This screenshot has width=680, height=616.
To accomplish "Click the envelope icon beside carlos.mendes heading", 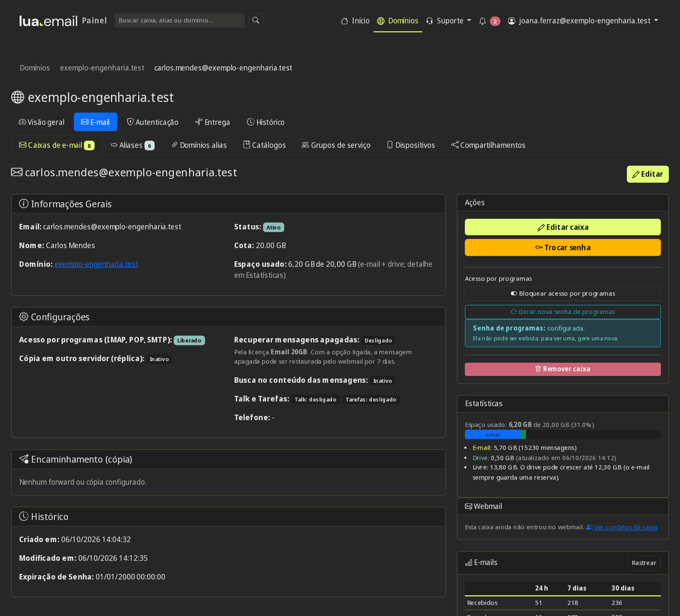I will click(x=17, y=172).
